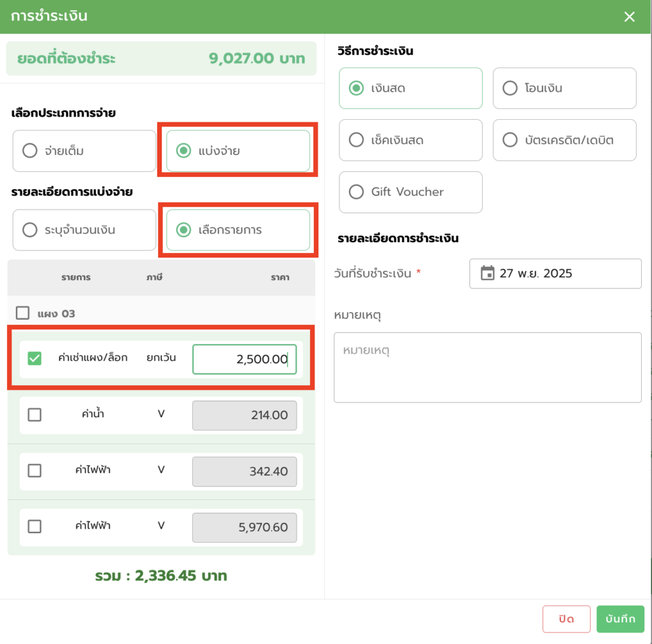Select บัตรเครดิต/เดบิต card payment method
The height and width of the screenshot is (644, 652).
[510, 140]
